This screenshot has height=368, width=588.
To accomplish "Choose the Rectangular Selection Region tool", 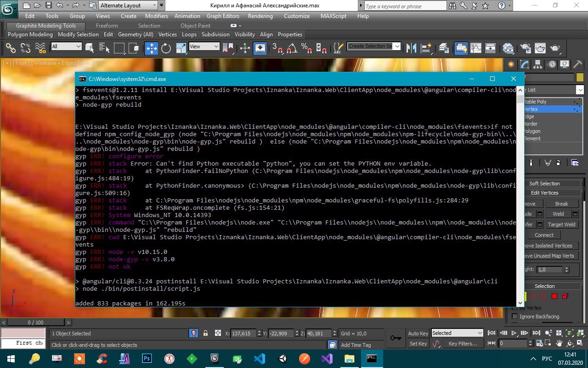I will [119, 48].
